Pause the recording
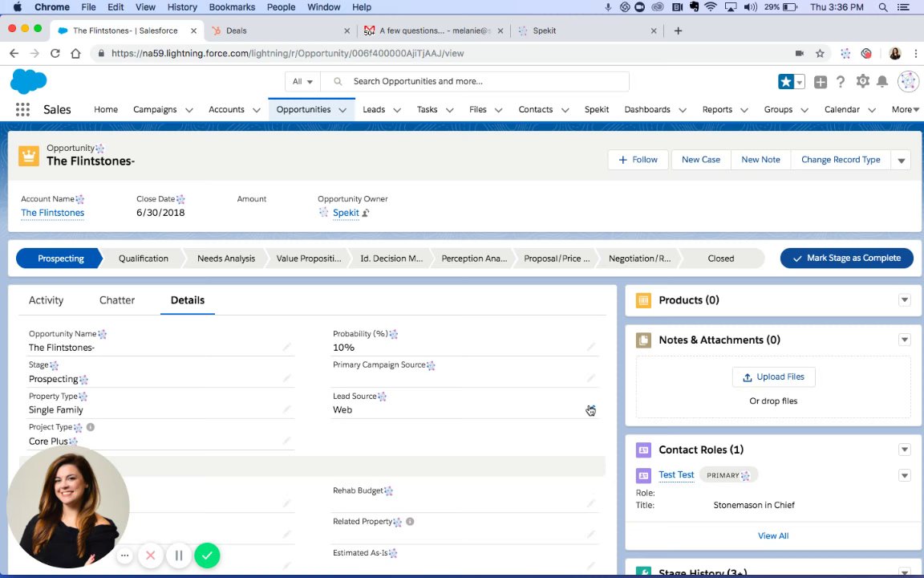 pos(179,556)
